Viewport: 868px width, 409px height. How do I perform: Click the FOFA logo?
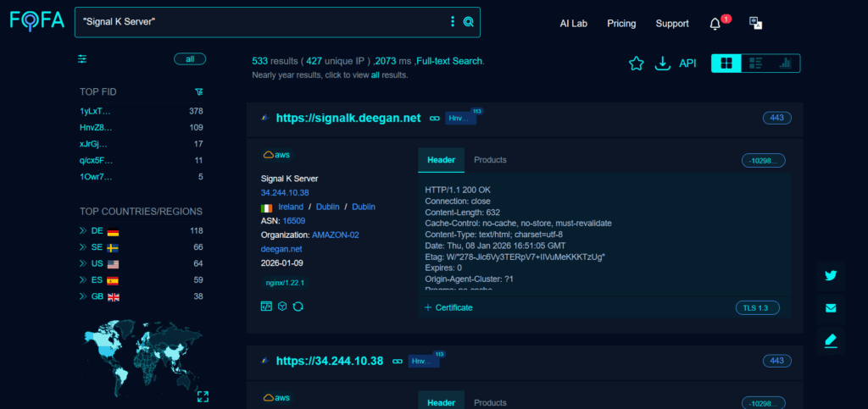tap(36, 21)
